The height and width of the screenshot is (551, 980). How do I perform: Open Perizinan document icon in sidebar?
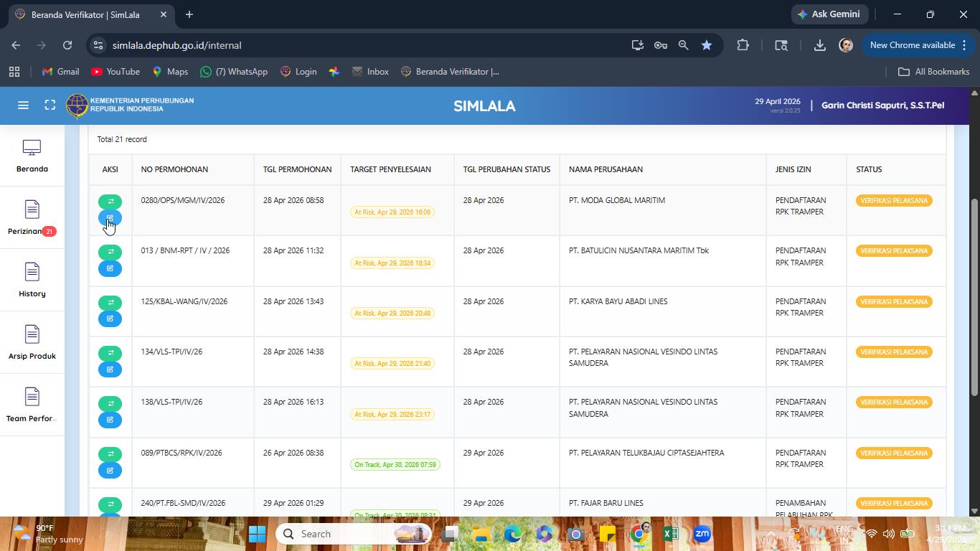click(32, 209)
